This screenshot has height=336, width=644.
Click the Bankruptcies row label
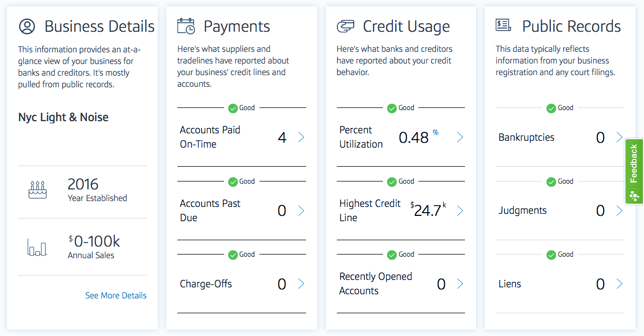tap(526, 138)
